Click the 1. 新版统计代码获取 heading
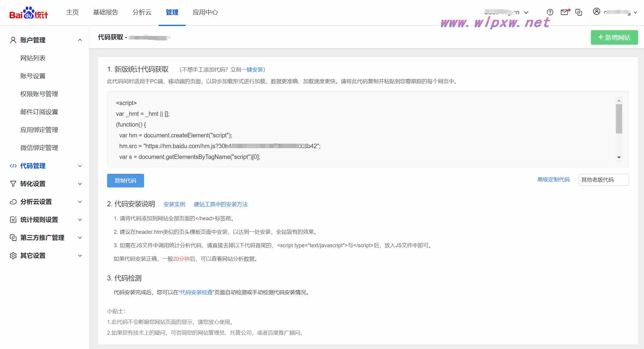The image size is (644, 349). pyautogui.click(x=138, y=69)
